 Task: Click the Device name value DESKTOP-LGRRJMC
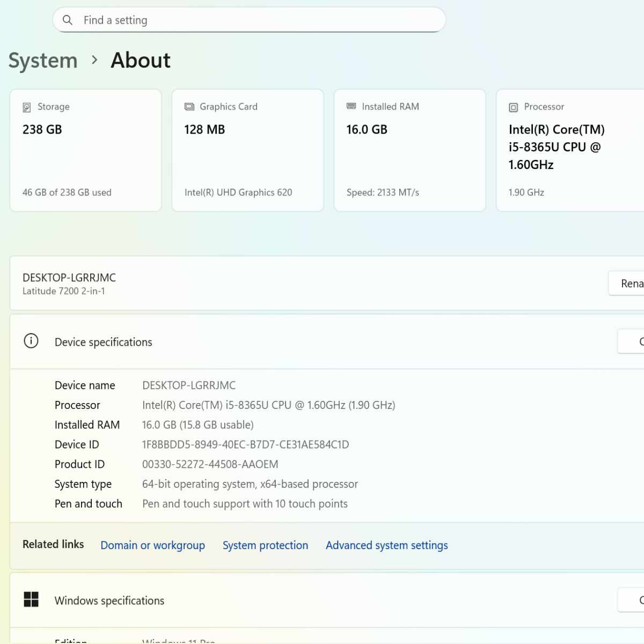pyautogui.click(x=189, y=385)
